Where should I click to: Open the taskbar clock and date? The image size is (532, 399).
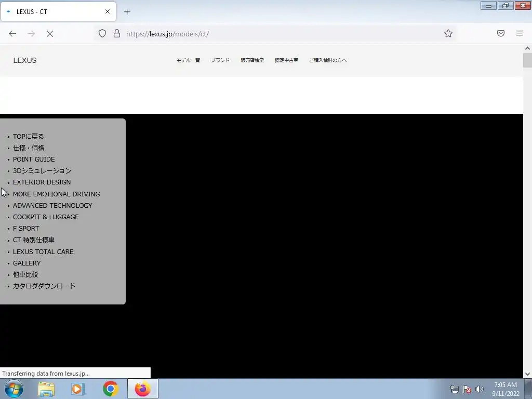(x=506, y=389)
